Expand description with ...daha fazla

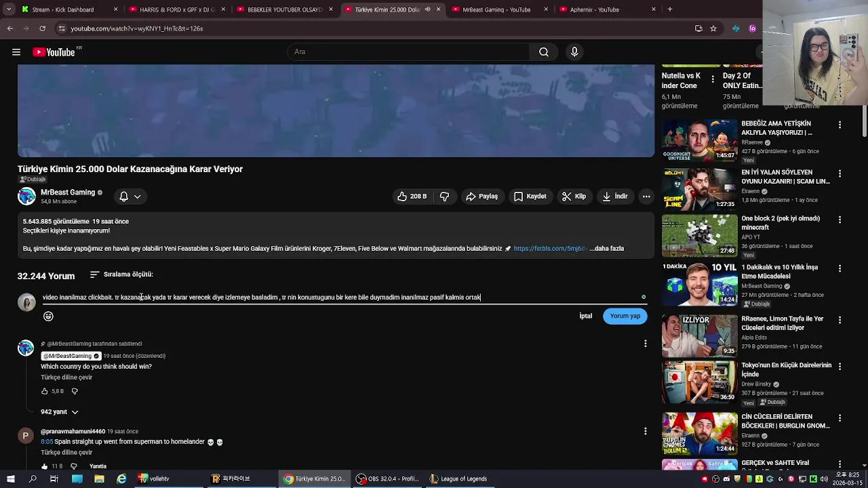pyautogui.click(x=606, y=249)
